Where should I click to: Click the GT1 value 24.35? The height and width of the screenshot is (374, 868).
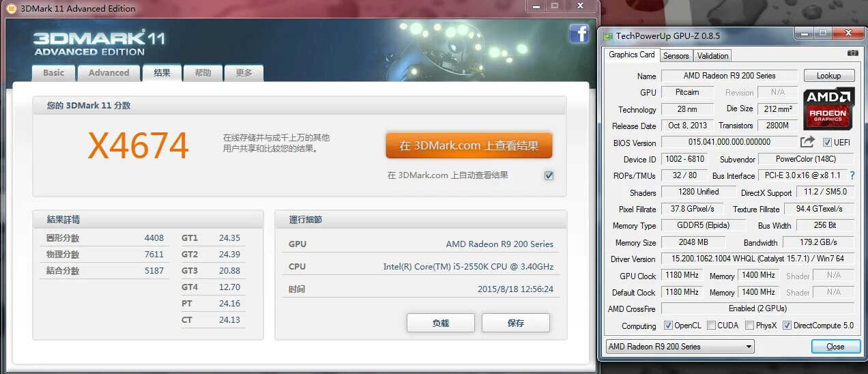(x=229, y=238)
